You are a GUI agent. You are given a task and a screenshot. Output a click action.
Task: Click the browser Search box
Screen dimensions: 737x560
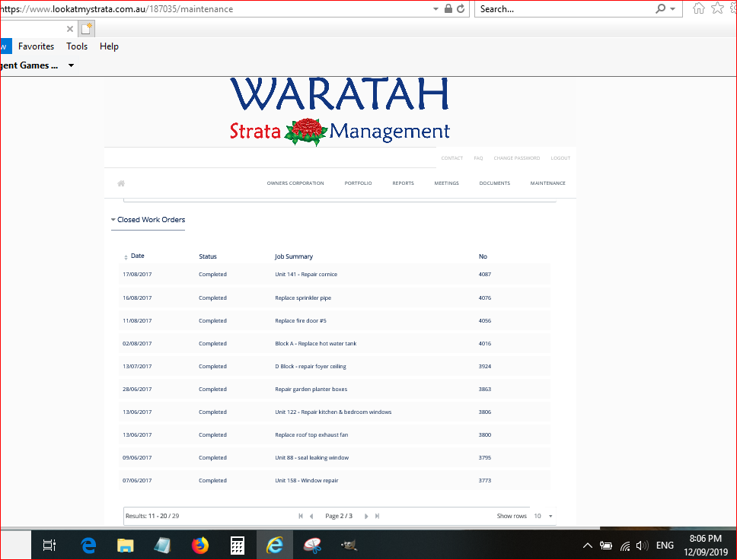pyautogui.click(x=564, y=9)
